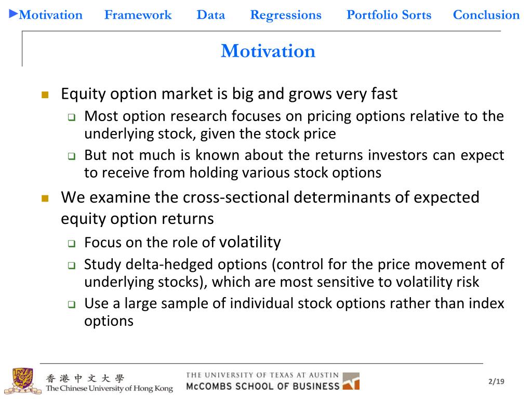532x399 pixels.
Task: Select the Motivation navigation link at top
Action: click(50, 15)
